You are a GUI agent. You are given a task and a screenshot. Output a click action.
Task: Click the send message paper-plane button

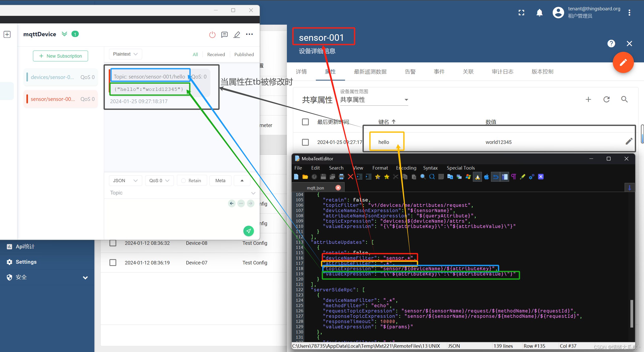coord(248,231)
